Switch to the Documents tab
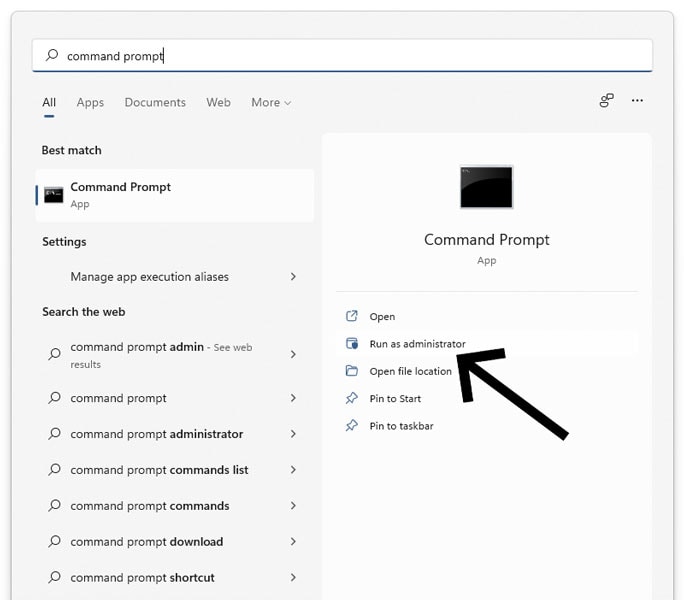The width and height of the screenshot is (684, 600). tap(155, 103)
